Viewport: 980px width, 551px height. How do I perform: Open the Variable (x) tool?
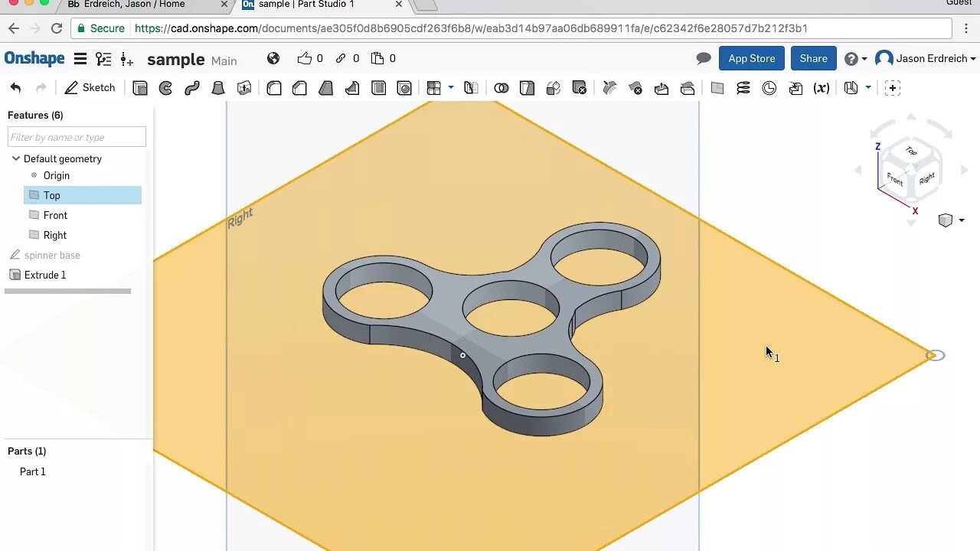[x=820, y=87]
